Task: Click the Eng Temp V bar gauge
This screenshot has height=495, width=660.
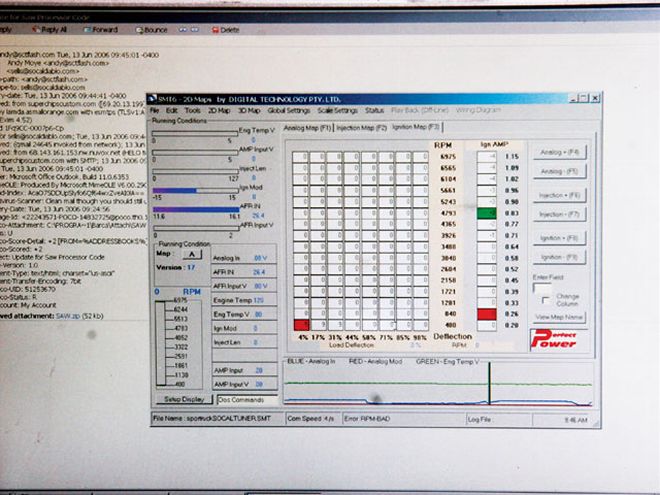Action: coord(194,133)
